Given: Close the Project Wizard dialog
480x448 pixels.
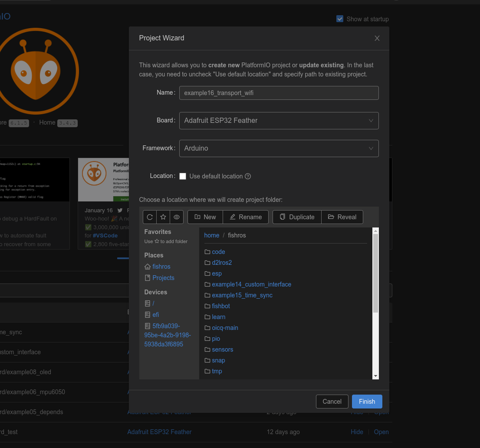Looking at the screenshot, I should 377,38.
